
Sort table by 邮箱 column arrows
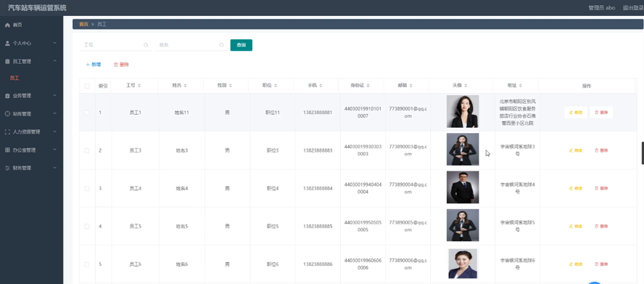coord(411,86)
